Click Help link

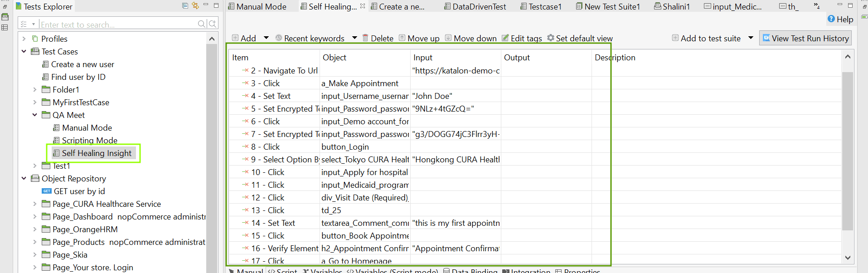pyautogui.click(x=845, y=19)
